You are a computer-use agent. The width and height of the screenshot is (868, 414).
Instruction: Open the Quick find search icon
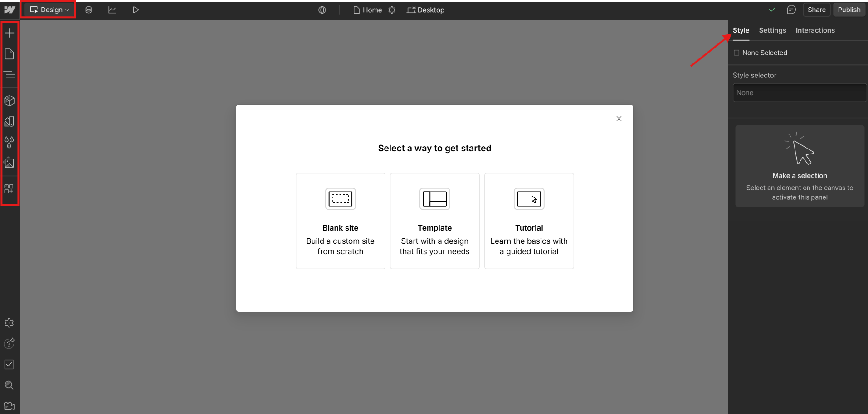click(x=9, y=385)
